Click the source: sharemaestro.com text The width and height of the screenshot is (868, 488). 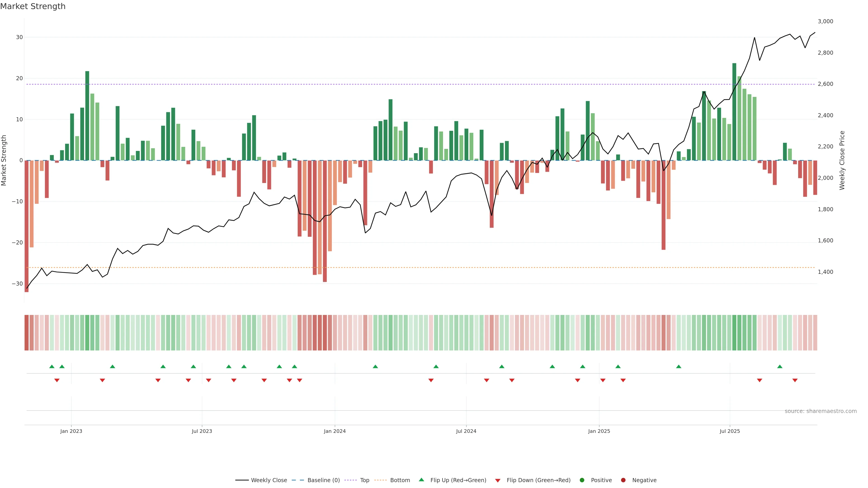click(x=821, y=411)
